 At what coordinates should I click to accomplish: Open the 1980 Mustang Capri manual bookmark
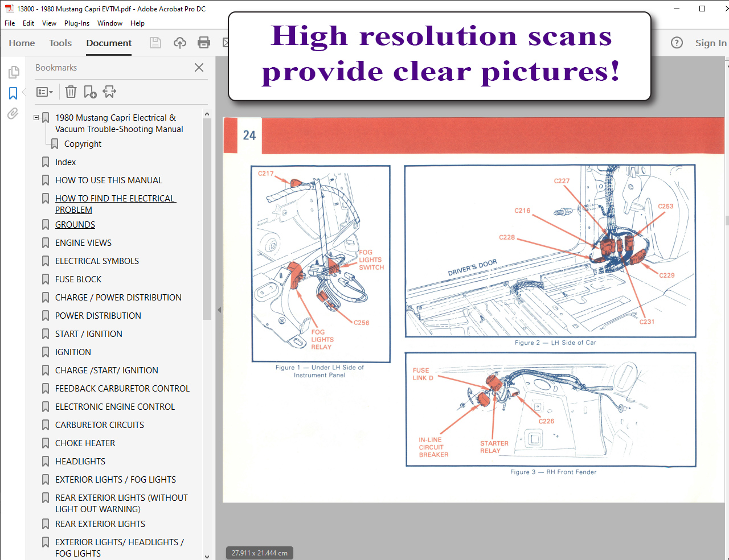[x=119, y=123]
